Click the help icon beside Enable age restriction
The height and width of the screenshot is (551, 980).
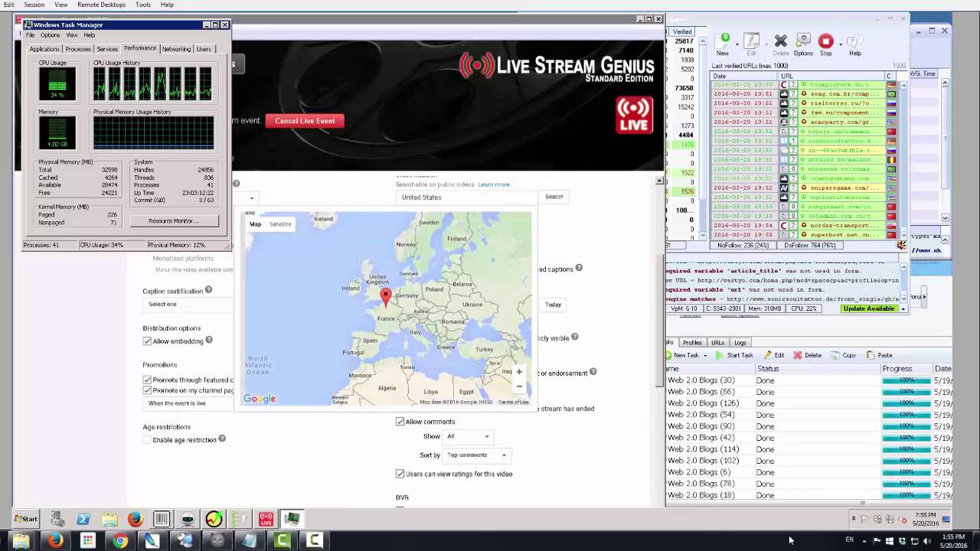click(222, 439)
